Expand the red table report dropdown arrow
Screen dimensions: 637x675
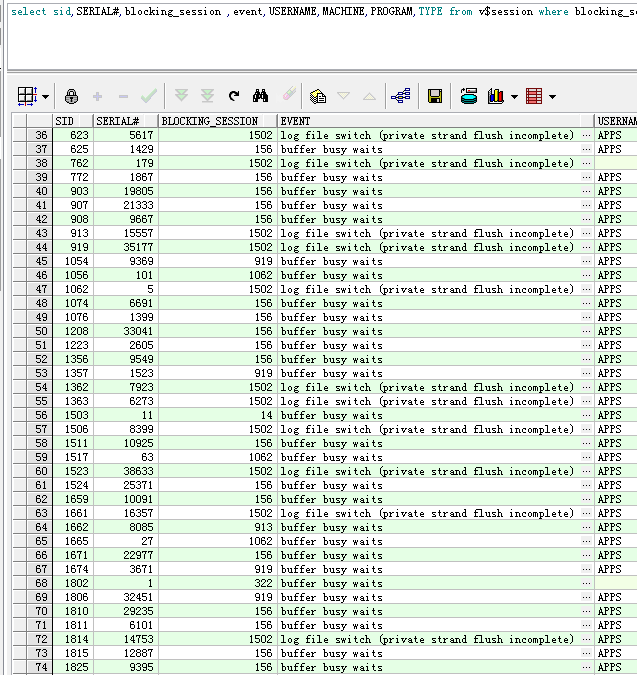[x=552, y=98]
